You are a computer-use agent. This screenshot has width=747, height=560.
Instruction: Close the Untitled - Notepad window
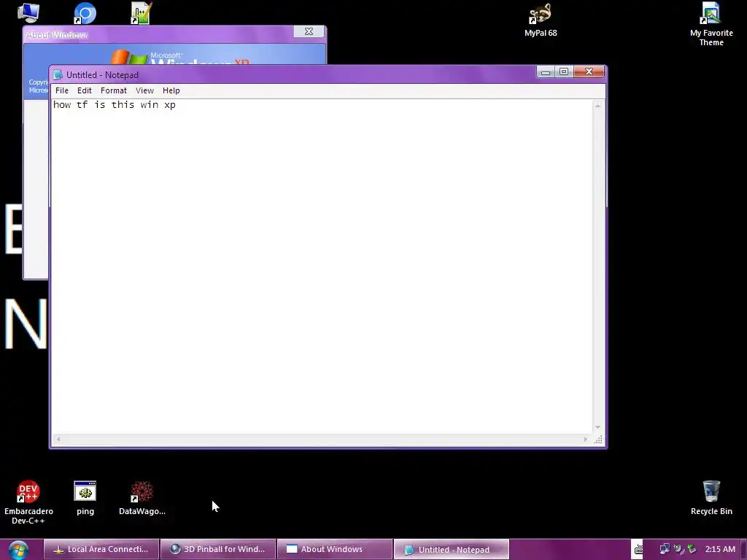click(x=589, y=72)
